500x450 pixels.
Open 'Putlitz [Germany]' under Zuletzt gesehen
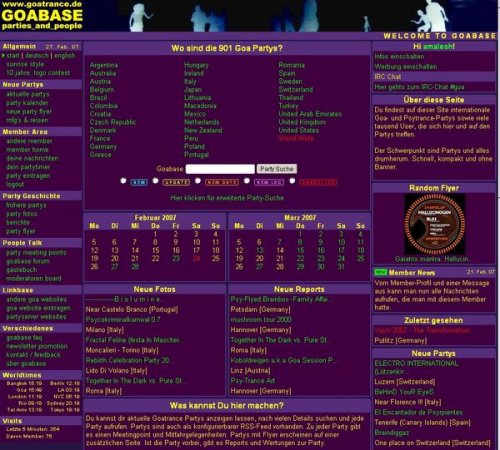[401, 341]
